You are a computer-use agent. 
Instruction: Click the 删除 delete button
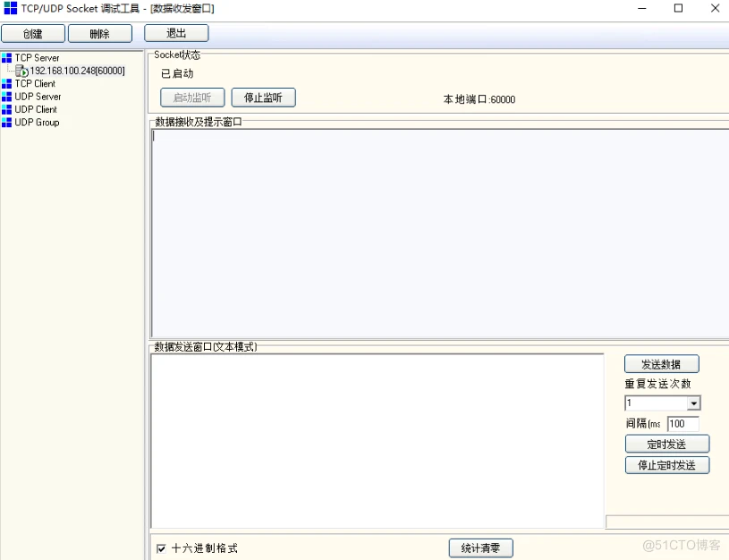[99, 33]
